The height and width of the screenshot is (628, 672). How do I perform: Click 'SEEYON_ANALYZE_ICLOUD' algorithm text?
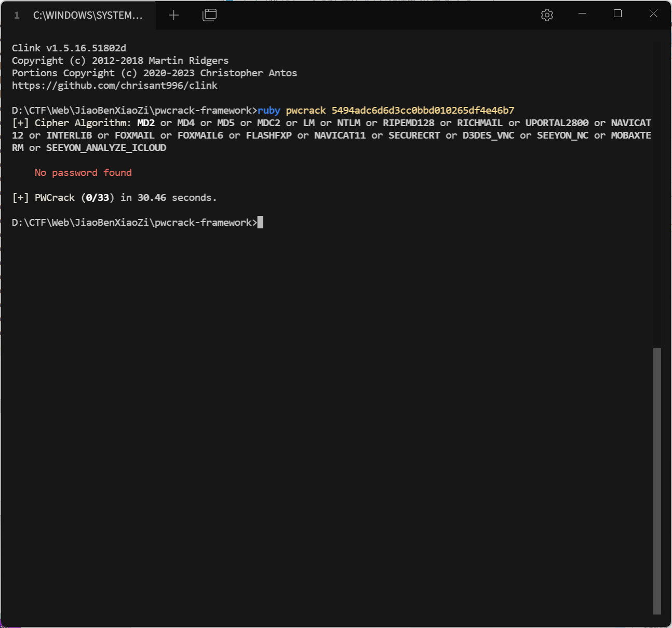[106, 148]
